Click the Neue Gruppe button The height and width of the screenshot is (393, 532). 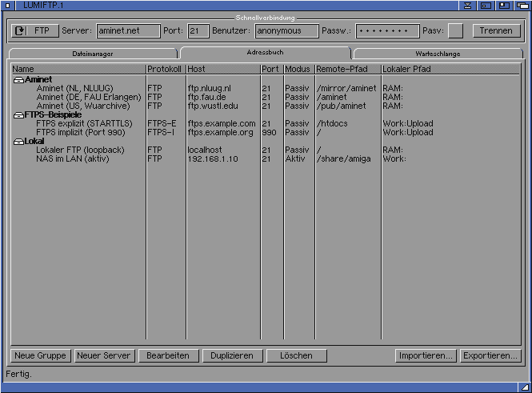point(40,355)
